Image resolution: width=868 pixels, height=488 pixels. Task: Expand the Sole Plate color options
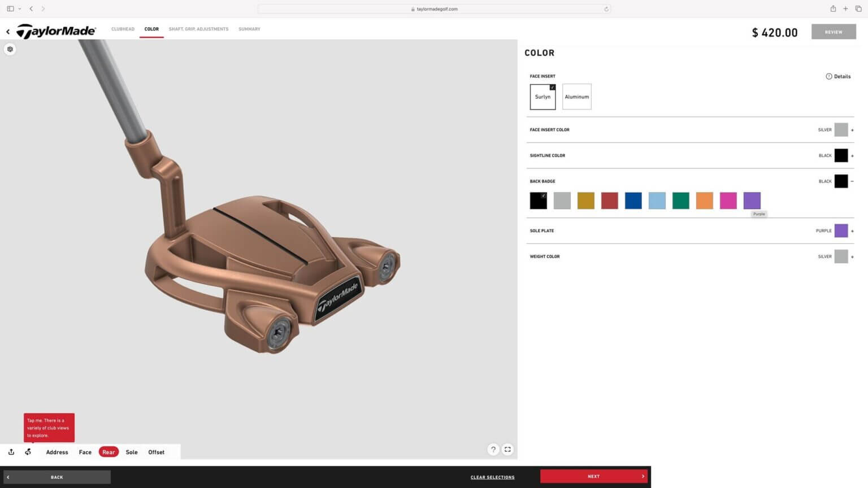(852, 231)
